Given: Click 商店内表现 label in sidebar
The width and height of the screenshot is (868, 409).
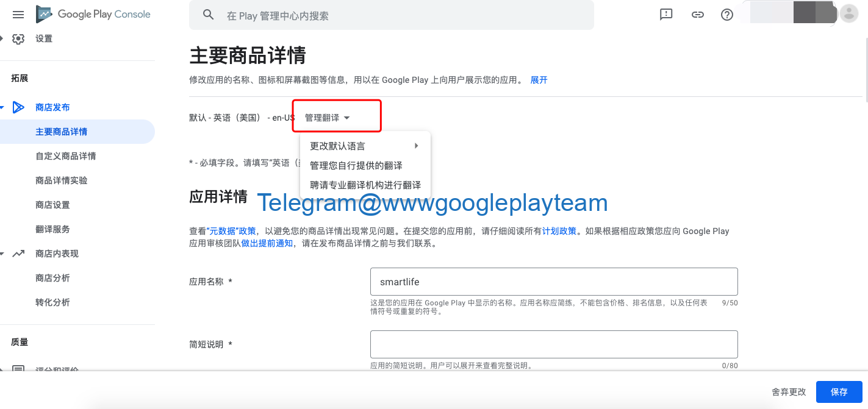Looking at the screenshot, I should [57, 254].
